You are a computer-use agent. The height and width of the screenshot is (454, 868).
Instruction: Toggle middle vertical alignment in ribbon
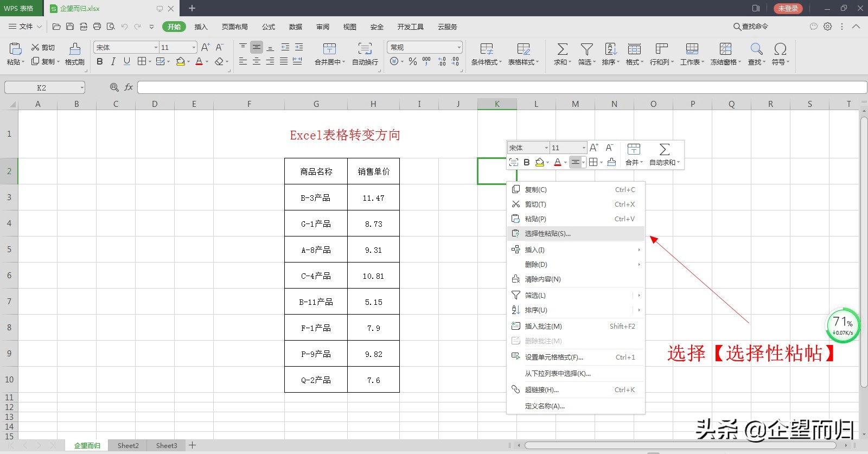(x=257, y=47)
